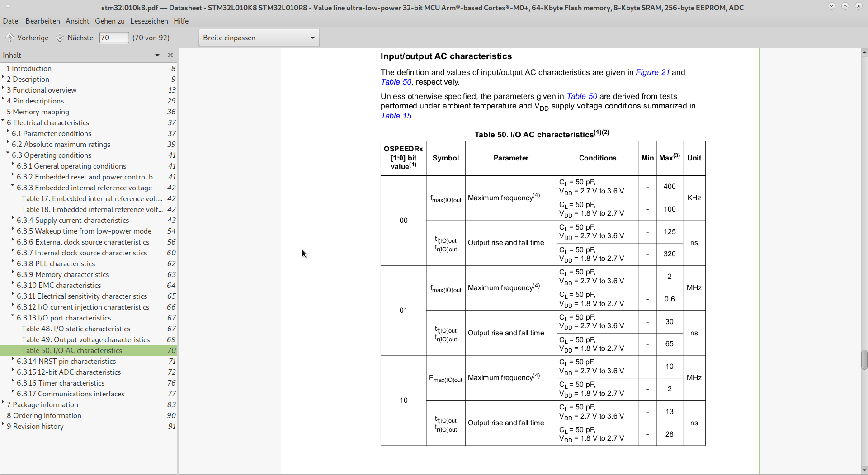
Task: Select 6.3.7 Internal clock source characteristics
Action: (89, 253)
